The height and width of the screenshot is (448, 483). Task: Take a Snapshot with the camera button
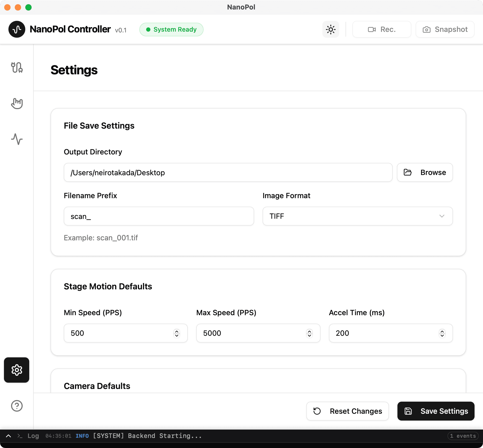point(445,29)
